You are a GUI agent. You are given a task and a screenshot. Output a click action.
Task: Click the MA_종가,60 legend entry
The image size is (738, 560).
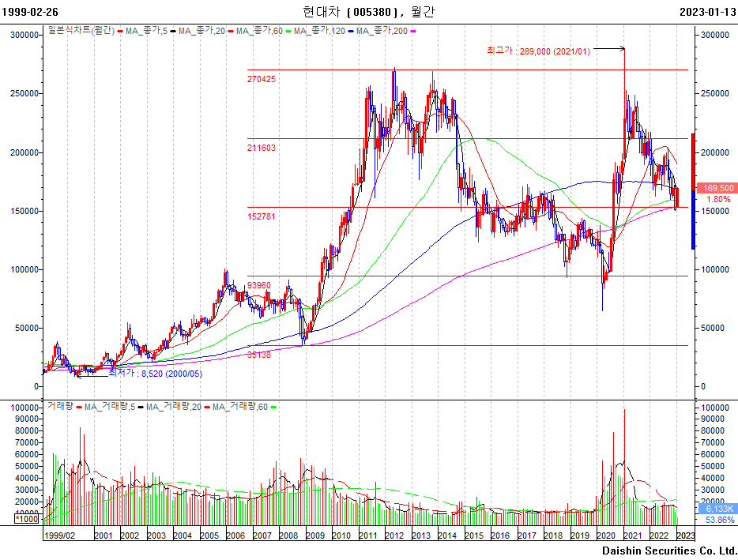point(259,31)
